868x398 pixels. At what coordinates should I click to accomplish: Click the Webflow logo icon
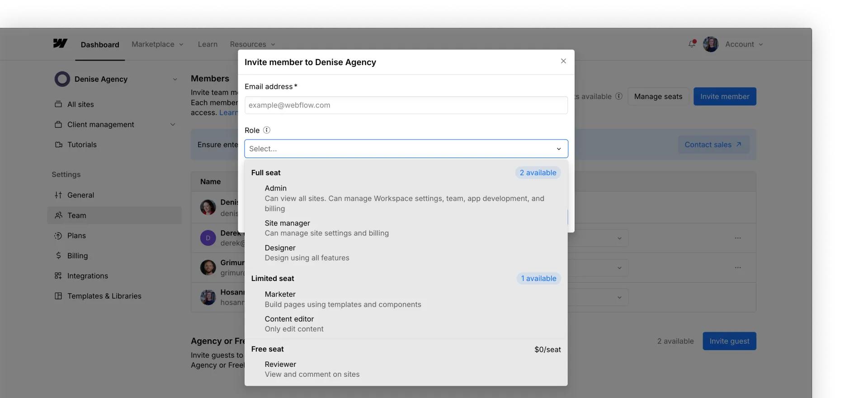click(x=60, y=43)
